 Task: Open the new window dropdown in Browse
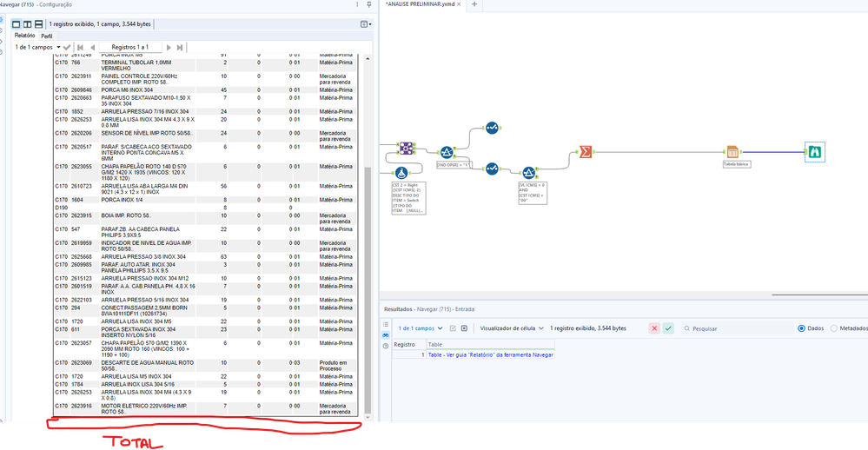coord(366,24)
